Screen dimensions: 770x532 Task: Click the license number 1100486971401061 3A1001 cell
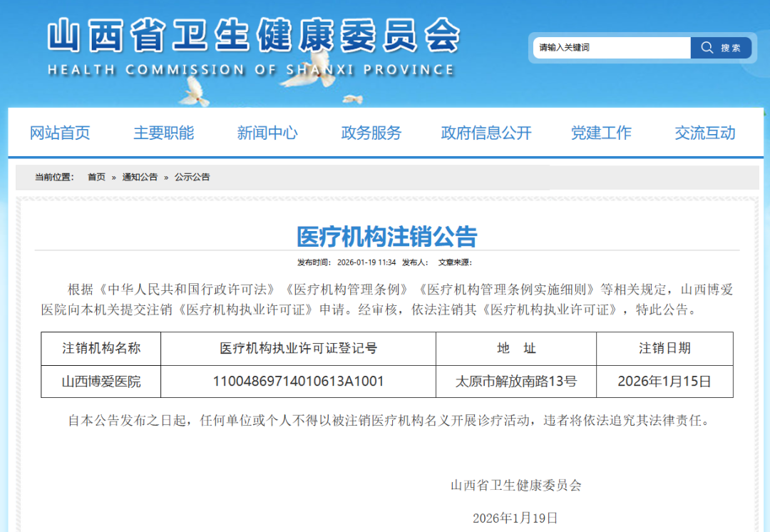pyautogui.click(x=299, y=382)
